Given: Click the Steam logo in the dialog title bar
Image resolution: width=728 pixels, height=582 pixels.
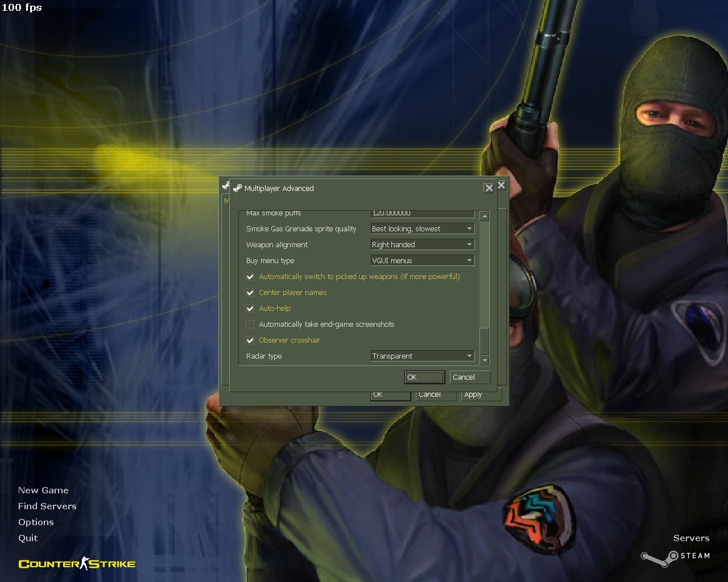Looking at the screenshot, I should (237, 188).
